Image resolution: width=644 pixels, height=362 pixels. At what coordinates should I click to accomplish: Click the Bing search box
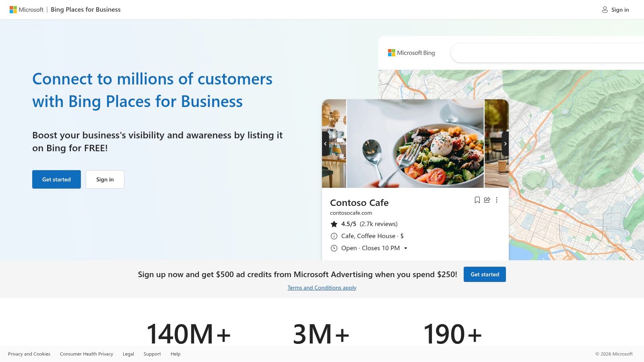547,53
